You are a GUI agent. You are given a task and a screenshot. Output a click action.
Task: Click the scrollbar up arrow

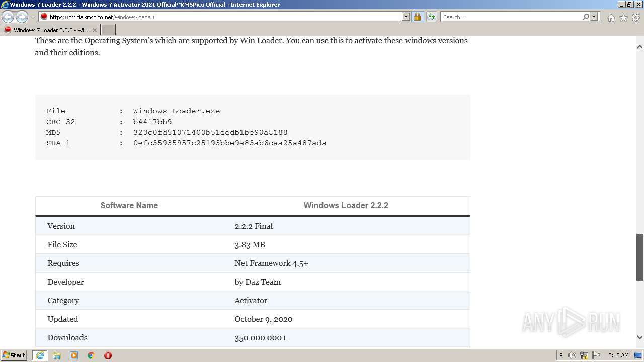click(x=640, y=47)
